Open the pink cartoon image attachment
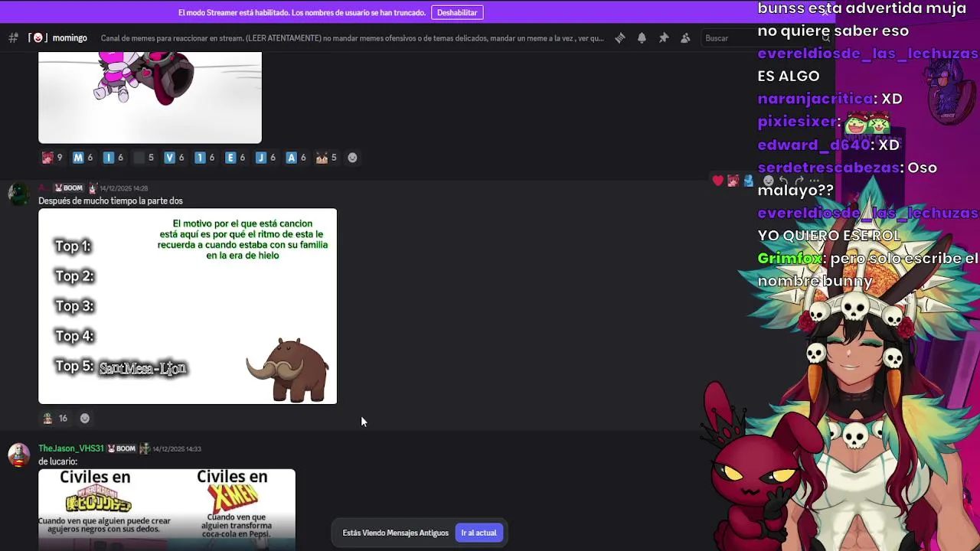This screenshot has width=980, height=551. tap(150, 97)
